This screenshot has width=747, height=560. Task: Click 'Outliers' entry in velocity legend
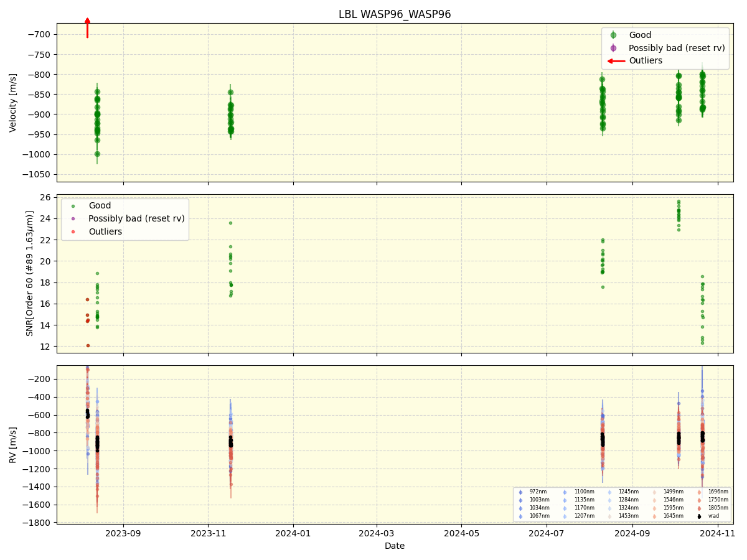pyautogui.click(x=646, y=60)
